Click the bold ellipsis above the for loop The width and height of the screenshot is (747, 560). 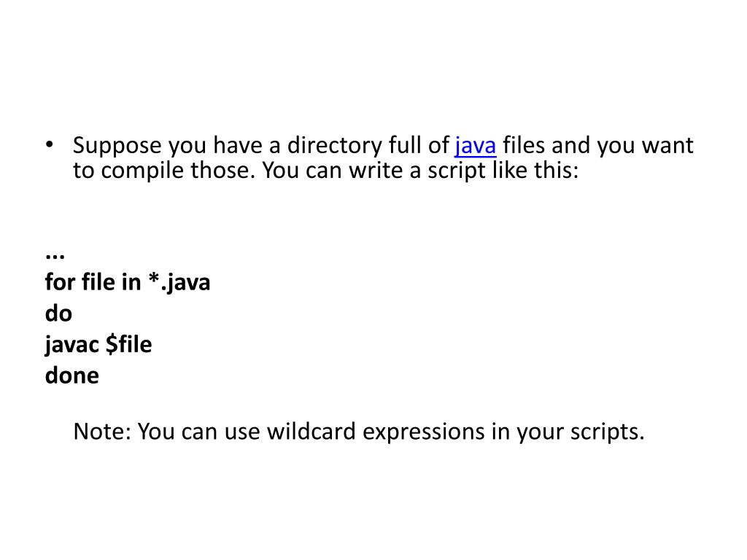(55, 256)
